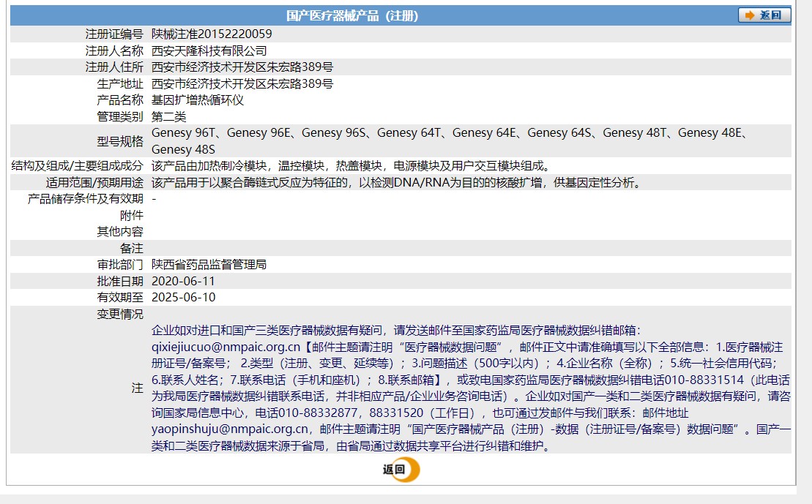Image resolution: width=812 pixels, height=504 pixels.
Task: Click the 产品名称 label
Action: [119, 100]
